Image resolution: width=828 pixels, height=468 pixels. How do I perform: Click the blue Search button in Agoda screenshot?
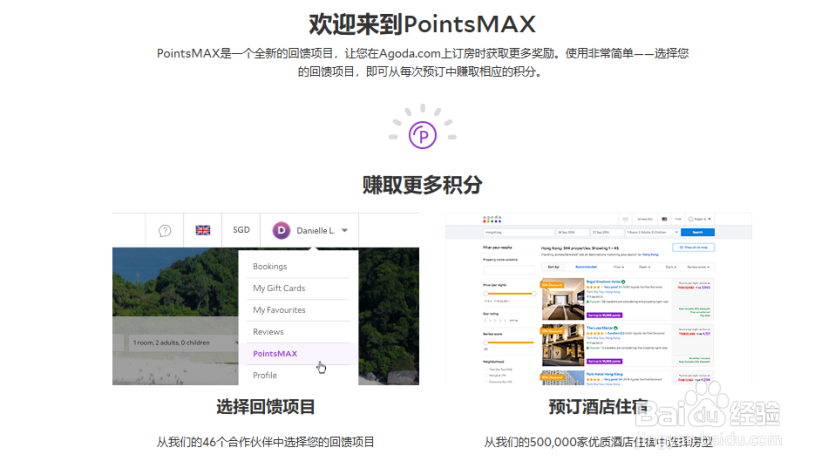698,232
